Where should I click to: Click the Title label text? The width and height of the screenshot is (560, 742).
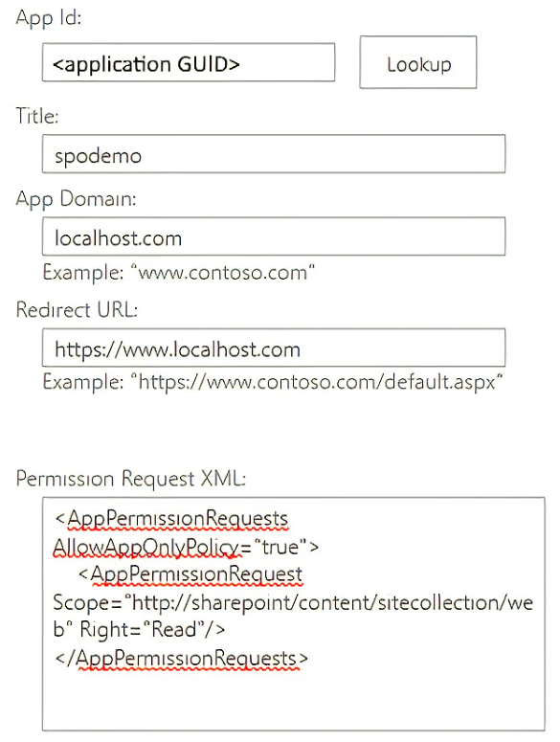tap(37, 116)
